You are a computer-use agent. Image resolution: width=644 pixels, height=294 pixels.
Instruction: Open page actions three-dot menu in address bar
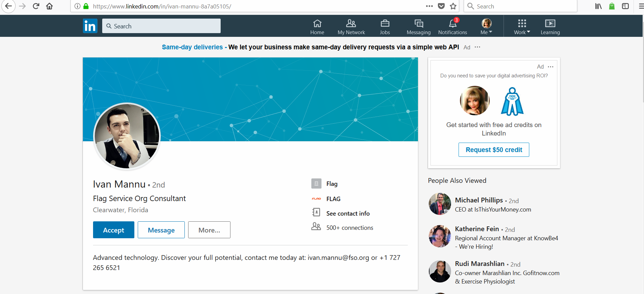[x=429, y=6]
